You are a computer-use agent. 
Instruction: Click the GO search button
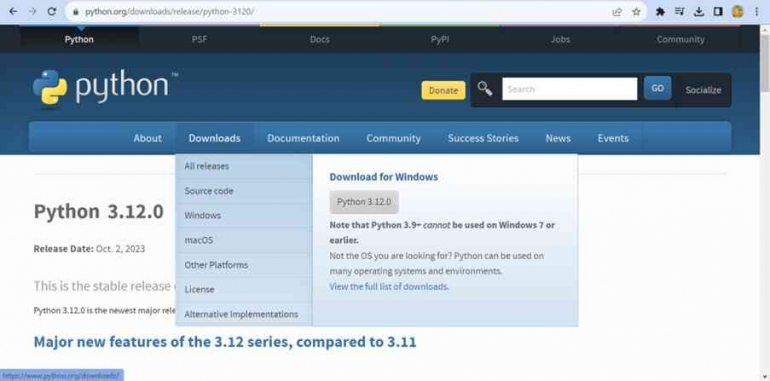[x=658, y=88]
